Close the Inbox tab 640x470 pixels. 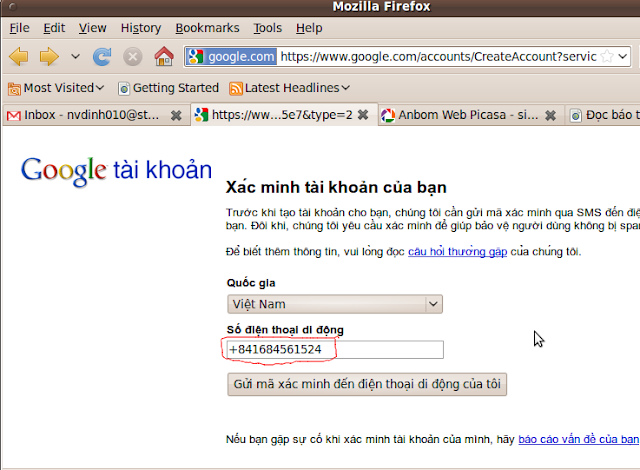click(176, 115)
